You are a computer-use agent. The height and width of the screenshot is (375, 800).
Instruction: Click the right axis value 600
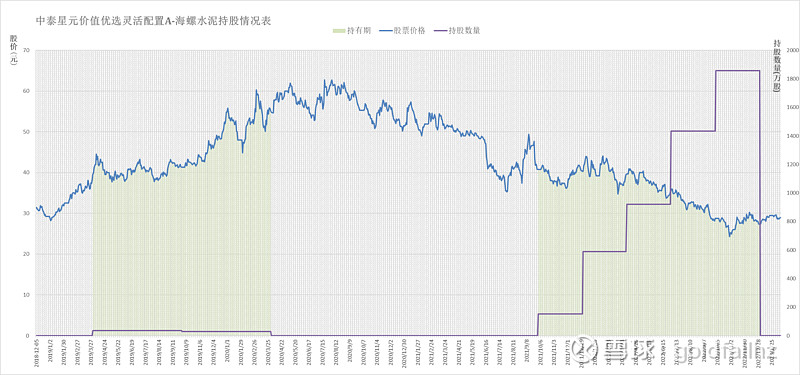[x=792, y=251]
